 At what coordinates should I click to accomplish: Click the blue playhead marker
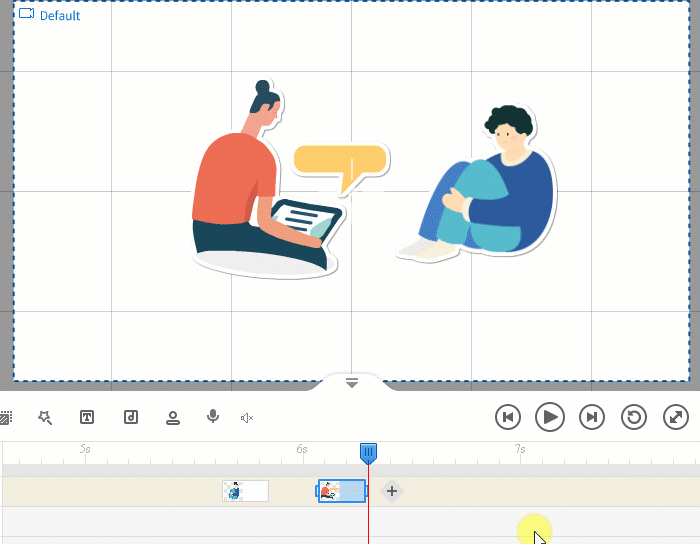(x=368, y=453)
